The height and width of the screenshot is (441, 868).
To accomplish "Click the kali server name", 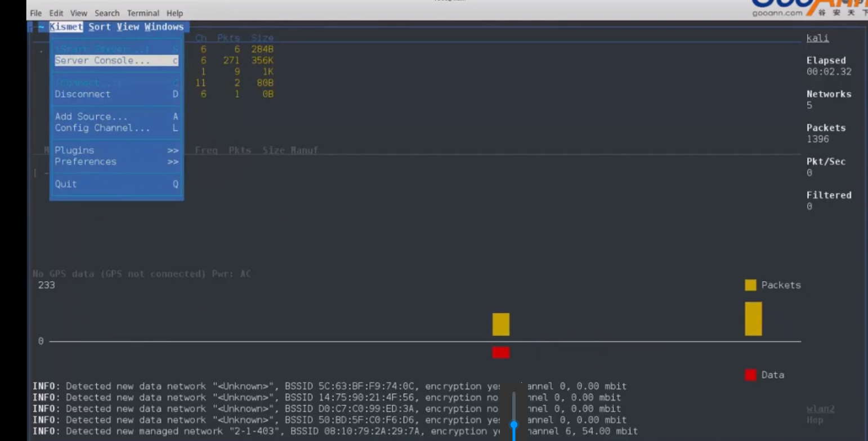I will pyautogui.click(x=817, y=38).
